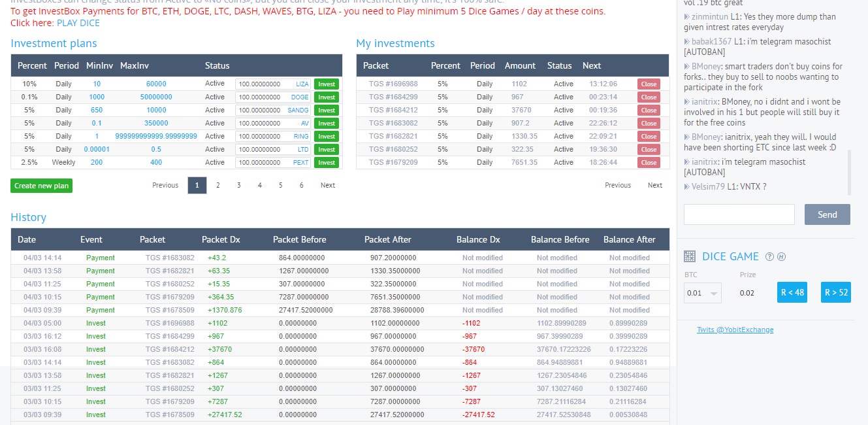Image resolution: width=868 pixels, height=425 pixels.
Task: Invest in the LTD plan
Action: coord(327,149)
